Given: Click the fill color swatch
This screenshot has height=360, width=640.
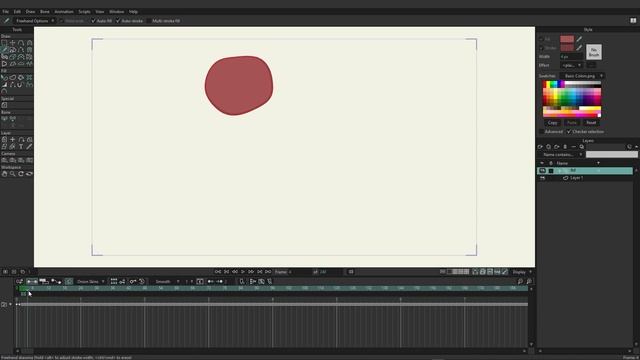Looking at the screenshot, I should coord(567,39).
